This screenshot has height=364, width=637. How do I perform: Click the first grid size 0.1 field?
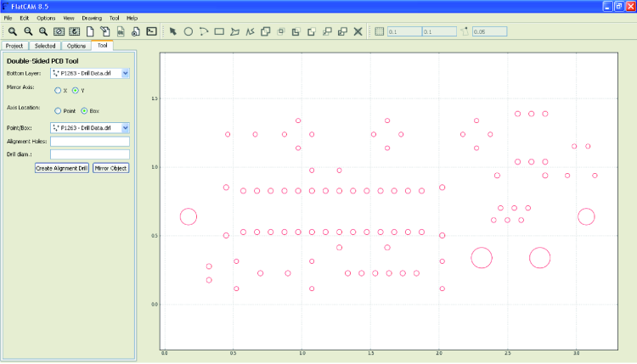click(x=404, y=31)
